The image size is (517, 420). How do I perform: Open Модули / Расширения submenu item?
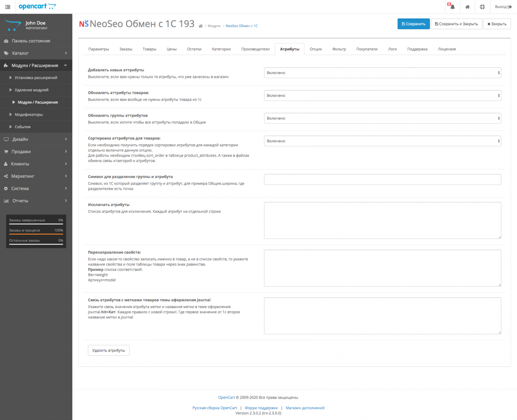36,102
